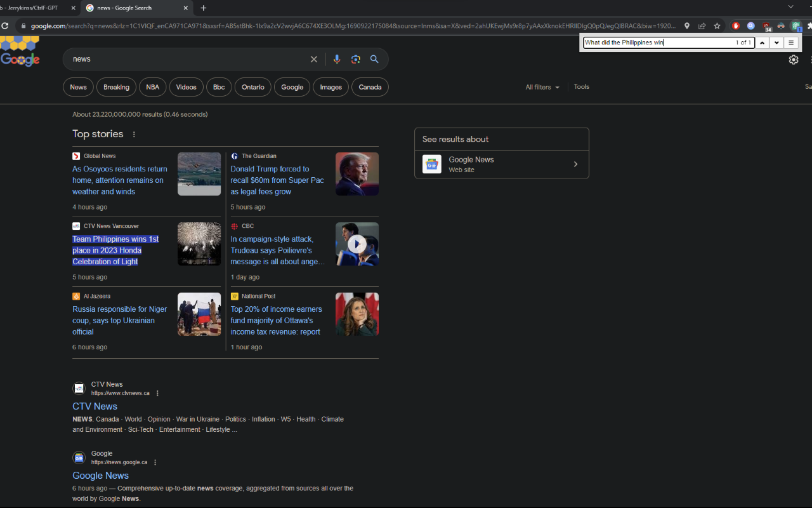Open the magnifier extension icon
Screen dimensions: 812x508
pos(751,26)
